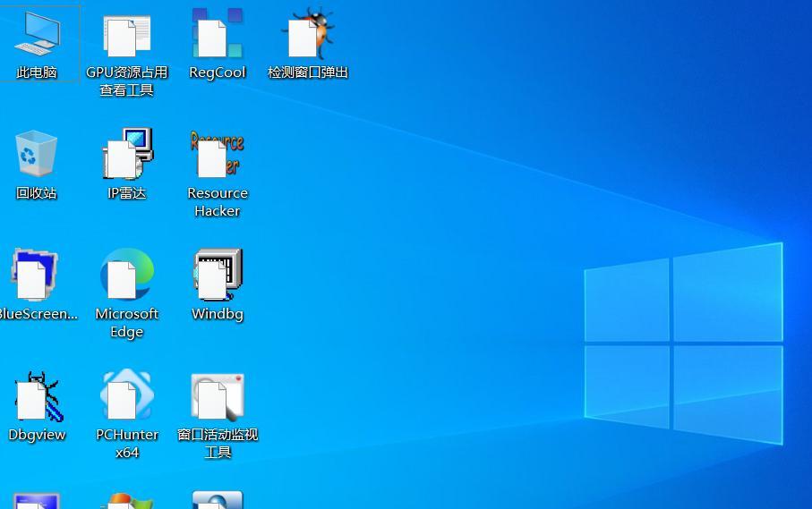
Task: Click the 'Microsoft Edge' text label
Action: [127, 323]
